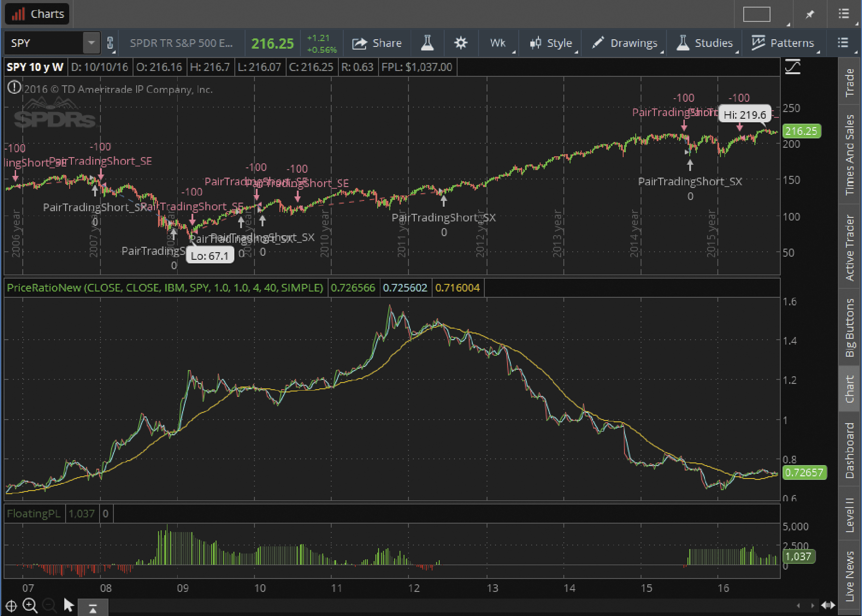This screenshot has height=616, width=862.
Task: Open the Studies menu
Action: point(705,43)
